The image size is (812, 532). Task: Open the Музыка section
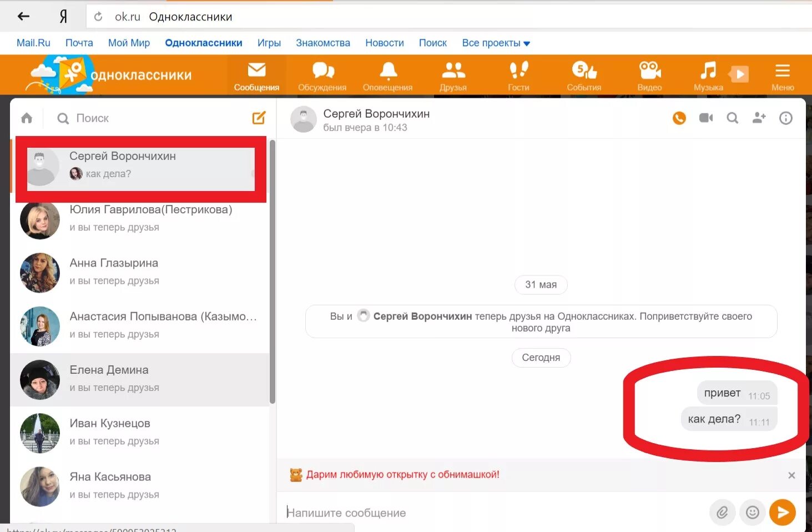click(708, 76)
